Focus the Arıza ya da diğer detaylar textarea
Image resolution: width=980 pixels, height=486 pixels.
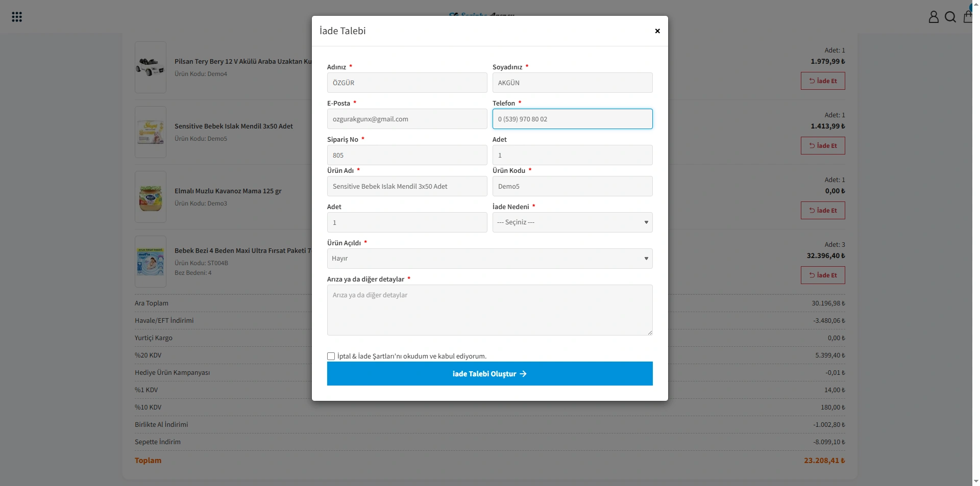tap(489, 310)
